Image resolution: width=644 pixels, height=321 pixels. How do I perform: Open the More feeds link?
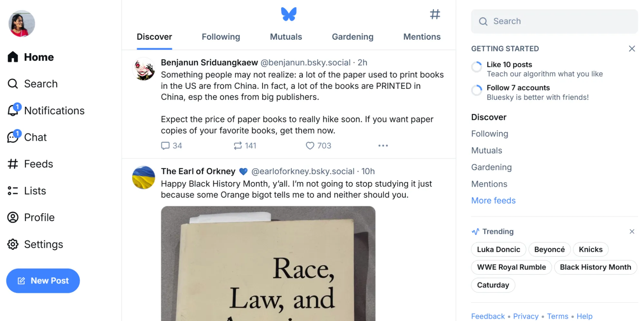493,201
